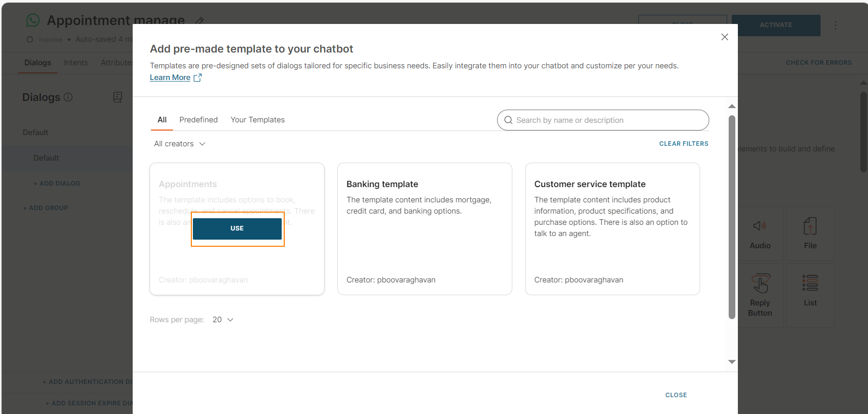Viewport: 868px width, 414px height.
Task: Click the scroll down arrow in modal
Action: (x=732, y=361)
